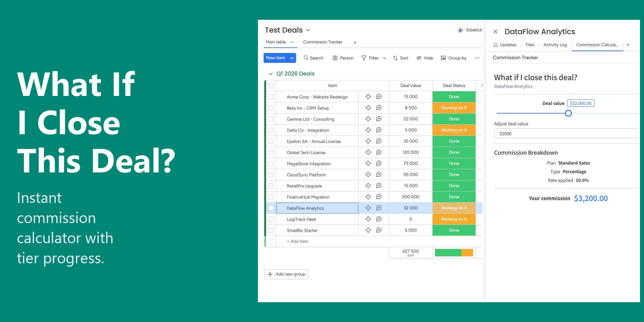
Task: Close the DataFlow Analytics side panel
Action: tap(495, 32)
